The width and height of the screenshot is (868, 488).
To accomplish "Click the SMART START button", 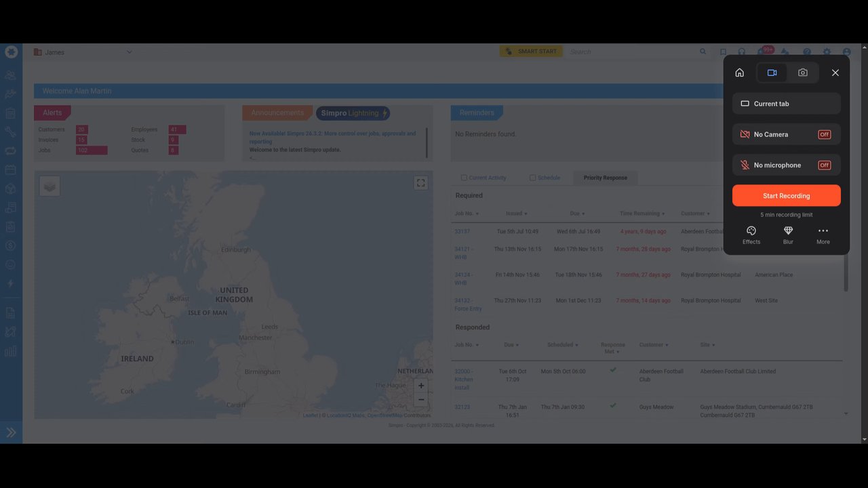I will click(531, 52).
